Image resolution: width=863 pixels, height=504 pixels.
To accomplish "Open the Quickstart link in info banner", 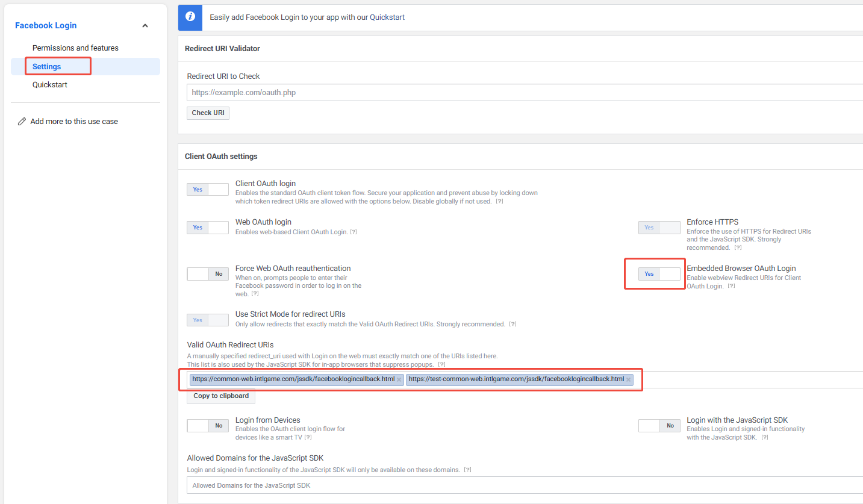I will [x=387, y=17].
